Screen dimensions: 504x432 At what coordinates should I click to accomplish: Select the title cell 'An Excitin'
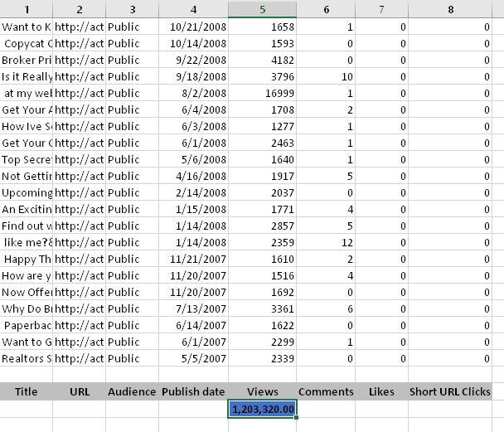(27, 209)
